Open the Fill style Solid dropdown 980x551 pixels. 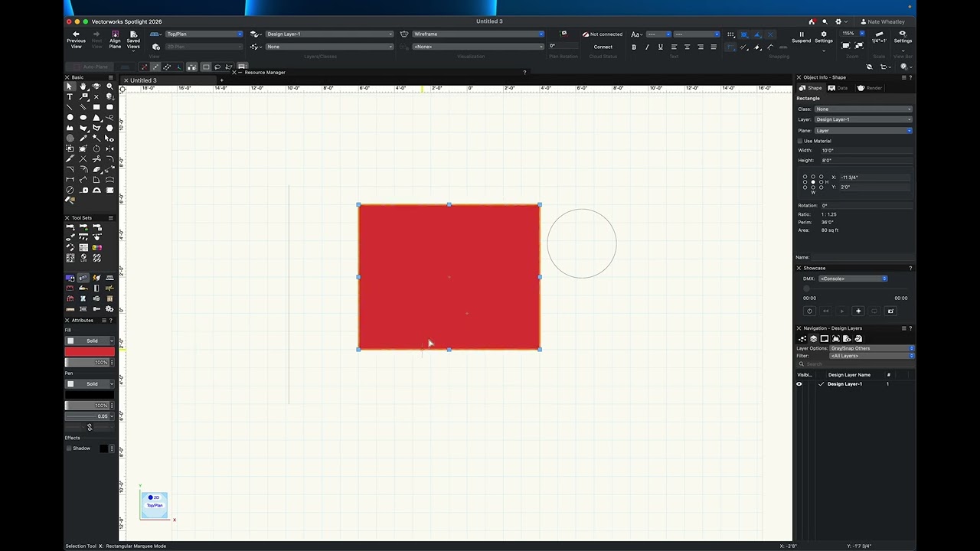[90, 341]
